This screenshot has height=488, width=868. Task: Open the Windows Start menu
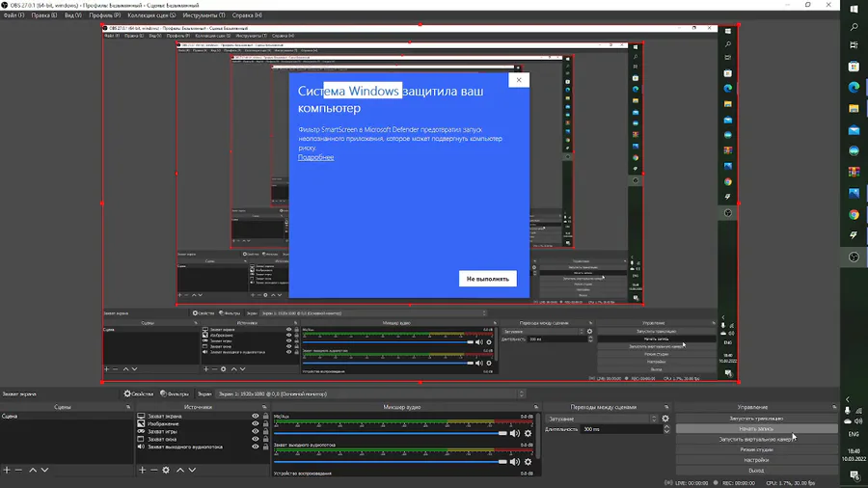click(x=854, y=10)
